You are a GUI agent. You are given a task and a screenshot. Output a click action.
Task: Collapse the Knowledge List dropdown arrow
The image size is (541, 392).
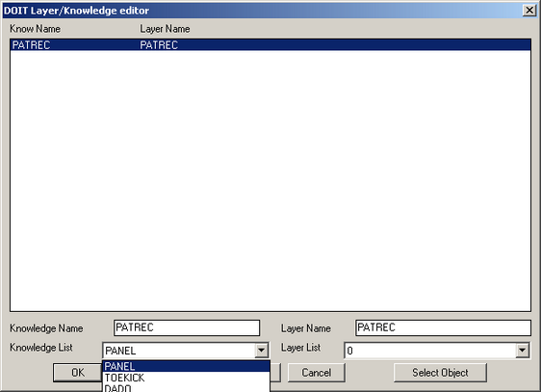262,351
